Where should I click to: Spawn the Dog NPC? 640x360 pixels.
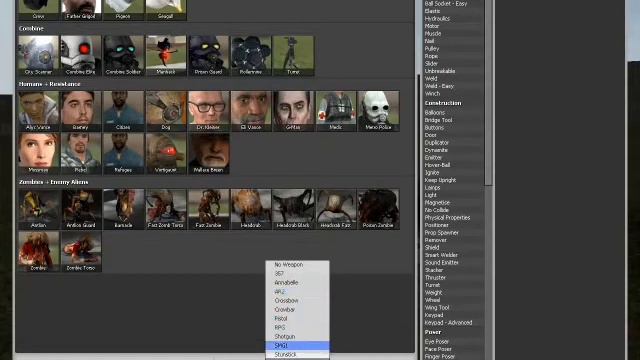pos(166,111)
